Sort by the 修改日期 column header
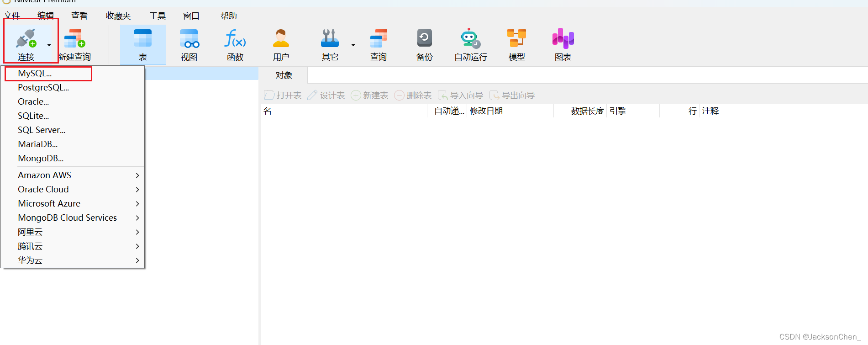Screen dimensions: 868x345 pos(510,111)
